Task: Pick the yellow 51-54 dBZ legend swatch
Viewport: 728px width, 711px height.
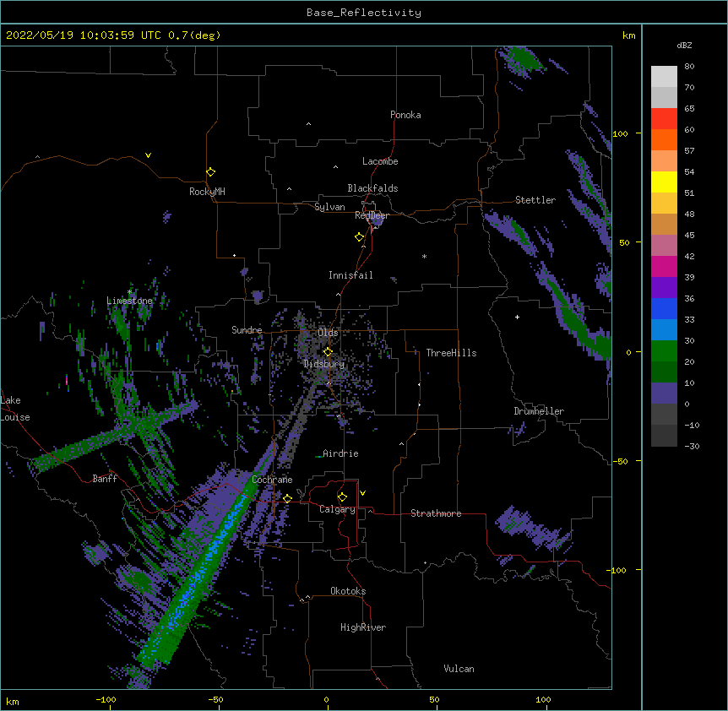Action: (x=664, y=182)
